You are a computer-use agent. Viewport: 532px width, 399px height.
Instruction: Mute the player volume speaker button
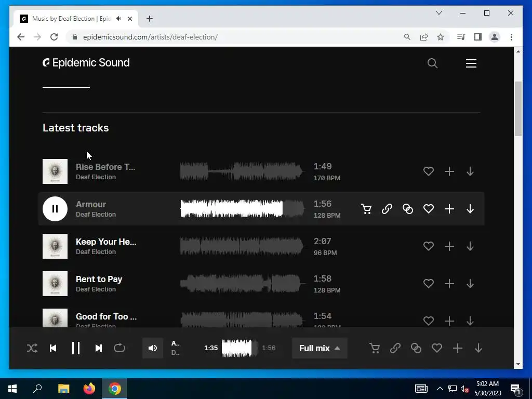pos(153,348)
